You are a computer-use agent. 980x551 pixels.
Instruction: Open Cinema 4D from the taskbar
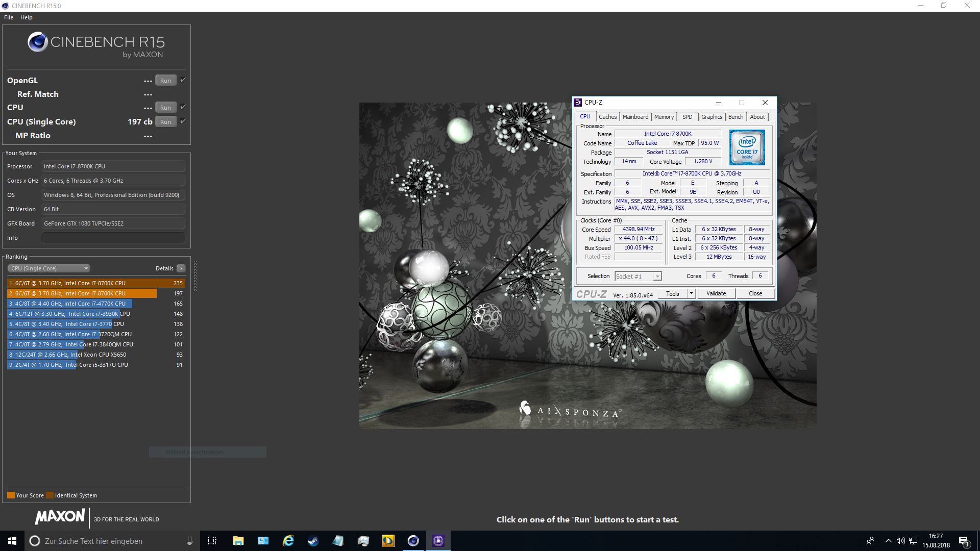(x=413, y=541)
